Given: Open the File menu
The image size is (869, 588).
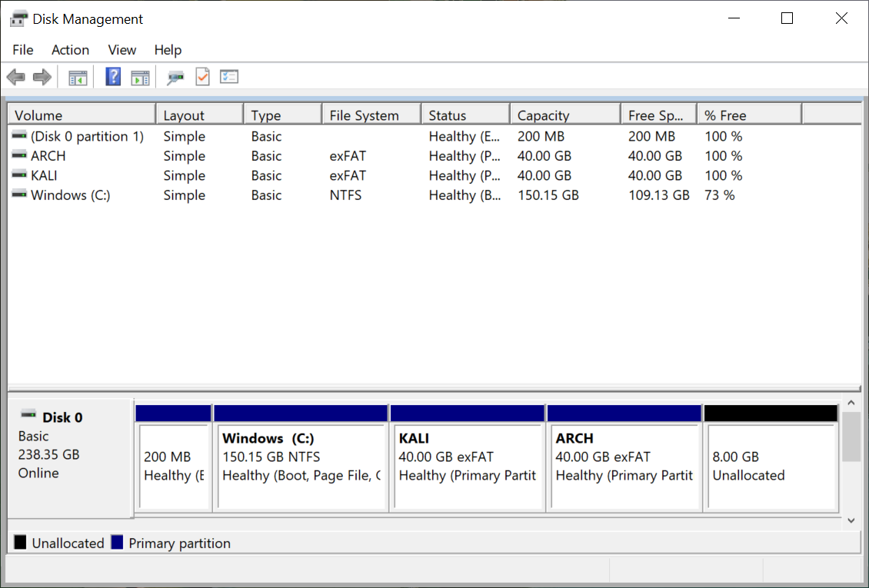Looking at the screenshot, I should (x=23, y=50).
